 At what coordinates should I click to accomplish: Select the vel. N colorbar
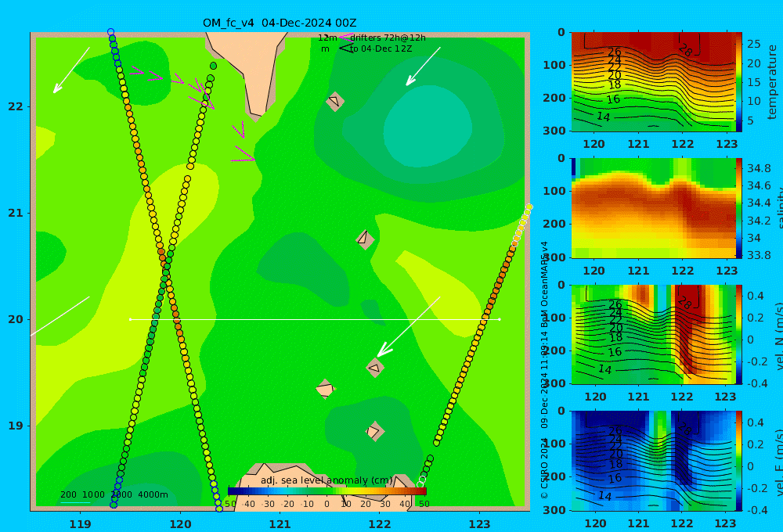tap(739, 334)
